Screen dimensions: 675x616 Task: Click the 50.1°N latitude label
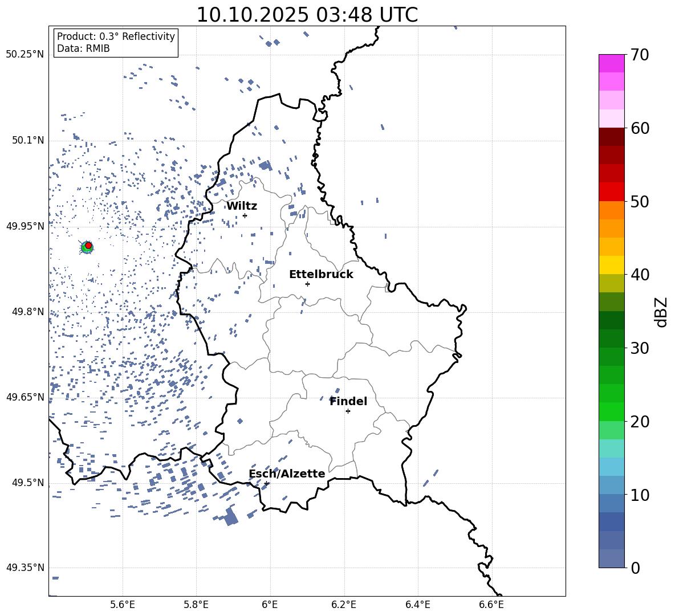point(28,140)
